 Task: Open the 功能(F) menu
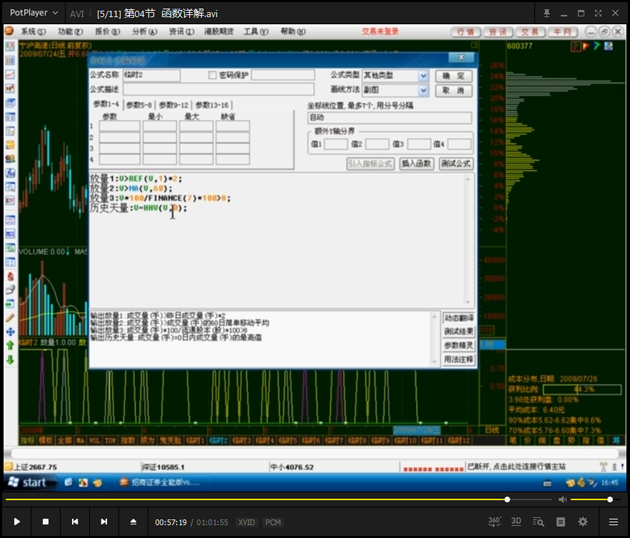(70, 31)
